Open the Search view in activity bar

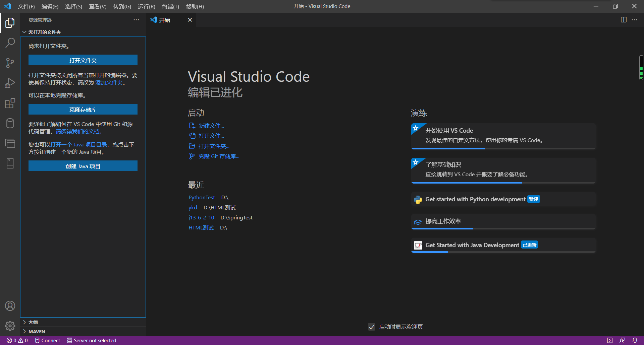point(10,43)
